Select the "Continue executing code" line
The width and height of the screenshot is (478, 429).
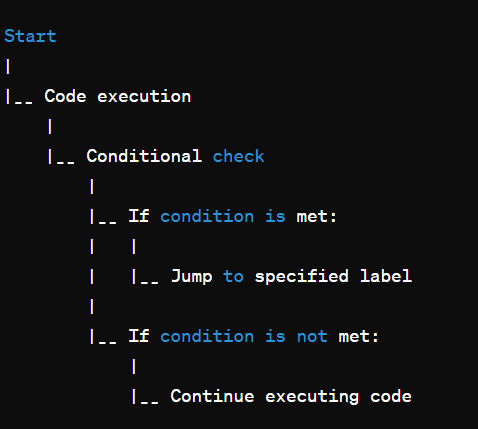point(291,396)
